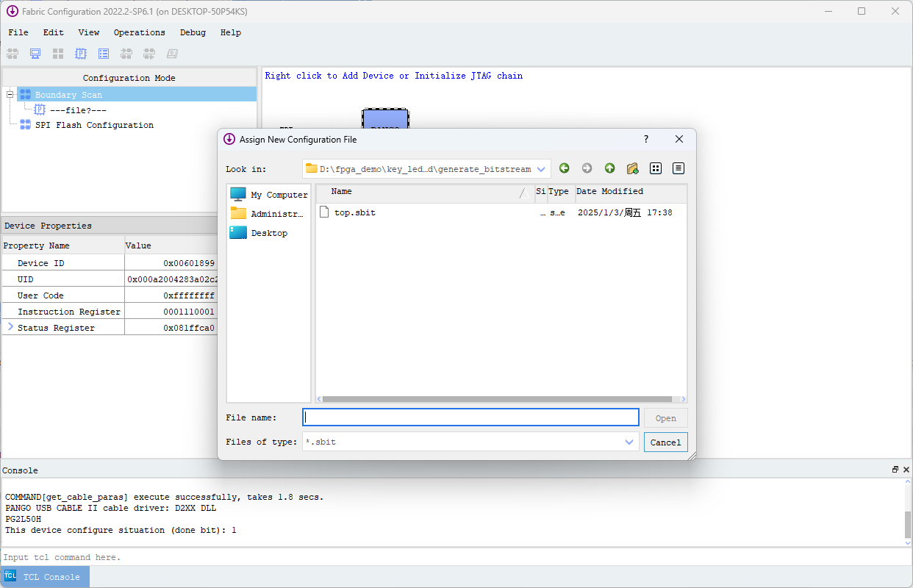Click the Cancel button in the dialog
This screenshot has height=588, width=913.
tap(665, 442)
